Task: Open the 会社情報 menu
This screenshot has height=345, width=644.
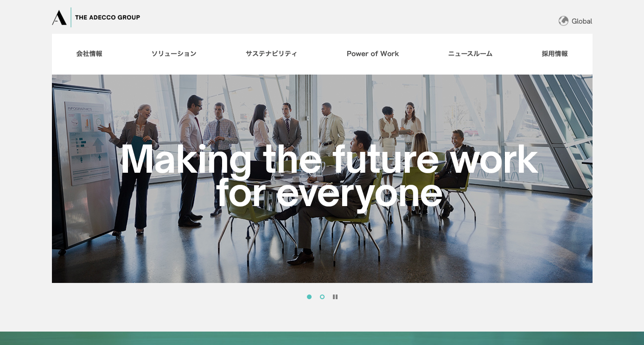Action: point(89,54)
